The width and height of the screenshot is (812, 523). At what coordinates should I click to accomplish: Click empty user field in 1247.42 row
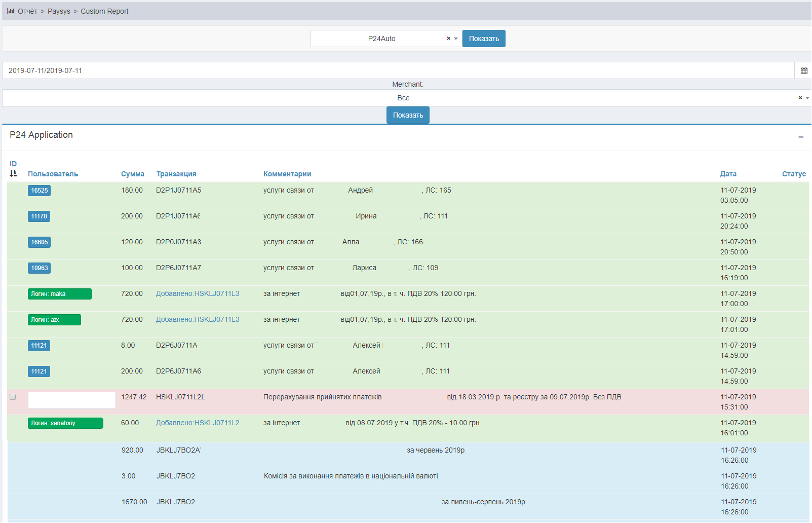(72, 400)
